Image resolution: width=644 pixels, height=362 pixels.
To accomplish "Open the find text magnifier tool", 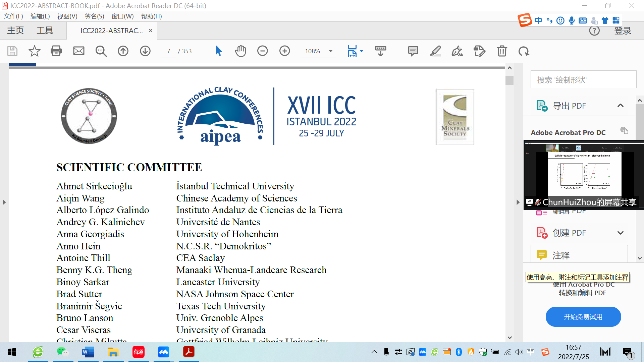I will point(101,51).
